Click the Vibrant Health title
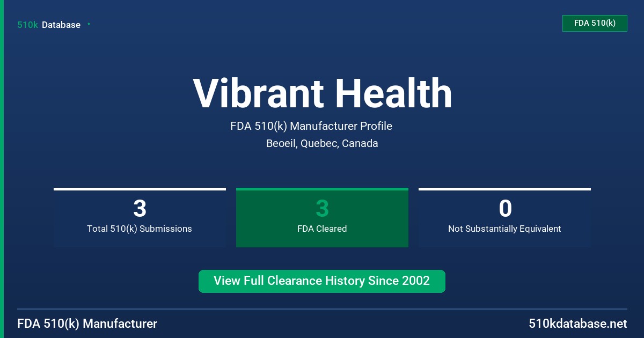This screenshot has width=644, height=338. (x=323, y=93)
